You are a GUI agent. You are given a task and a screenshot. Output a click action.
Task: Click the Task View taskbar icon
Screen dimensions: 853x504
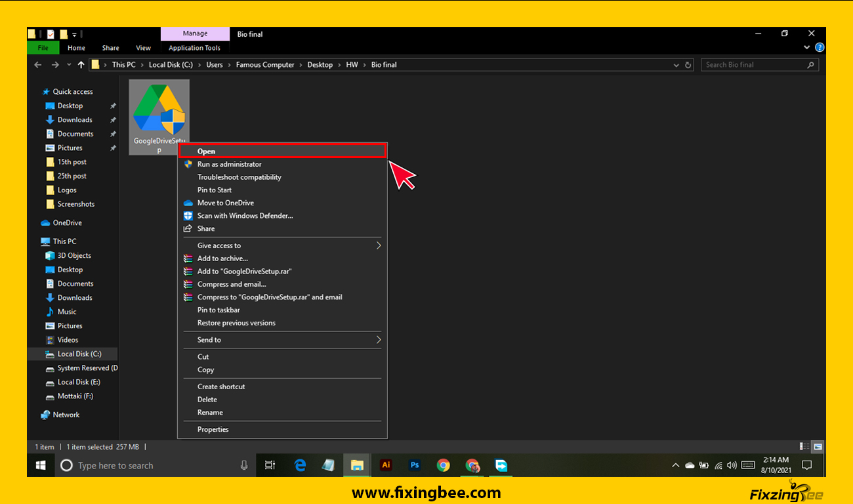[x=270, y=465]
